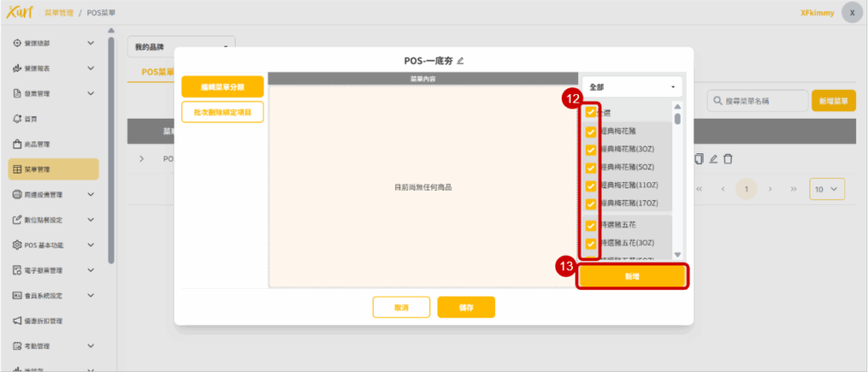The height and width of the screenshot is (372, 868).
Task: Open the 我的品牌 brand dropdown
Action: pos(181,47)
